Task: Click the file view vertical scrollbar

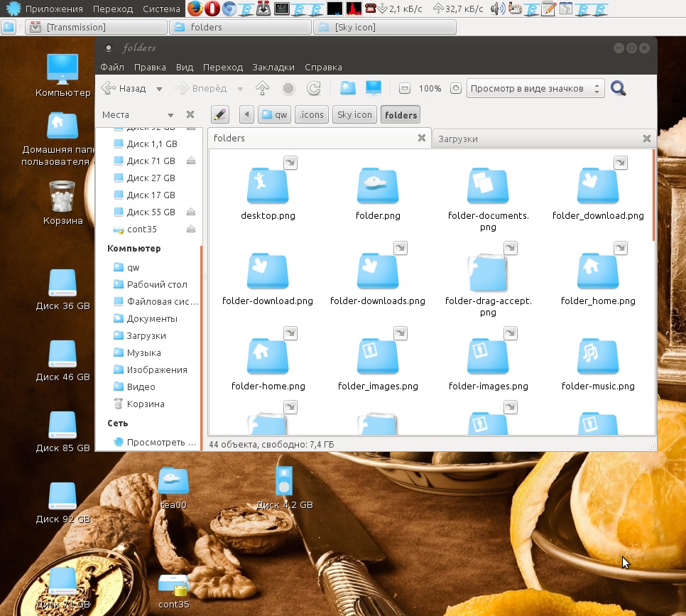Action: (653, 195)
